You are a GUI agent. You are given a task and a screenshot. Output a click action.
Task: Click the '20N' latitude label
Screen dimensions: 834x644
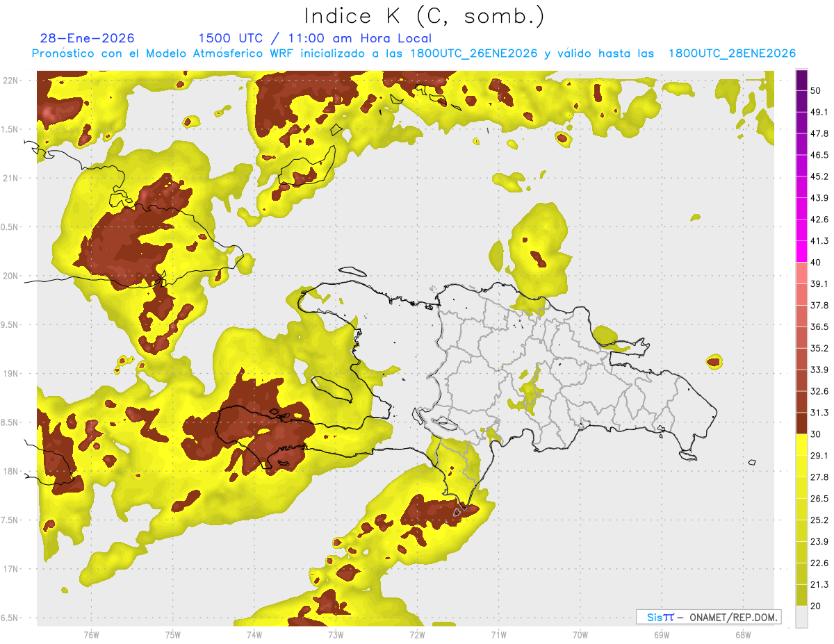click(x=10, y=276)
